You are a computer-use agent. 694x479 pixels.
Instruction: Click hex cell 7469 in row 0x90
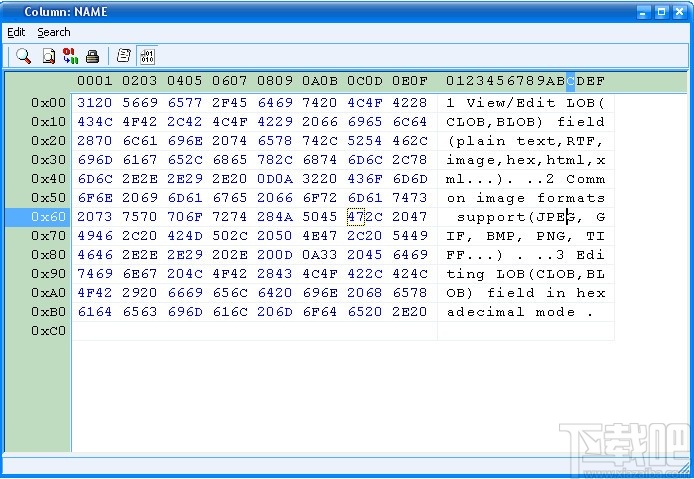94,274
